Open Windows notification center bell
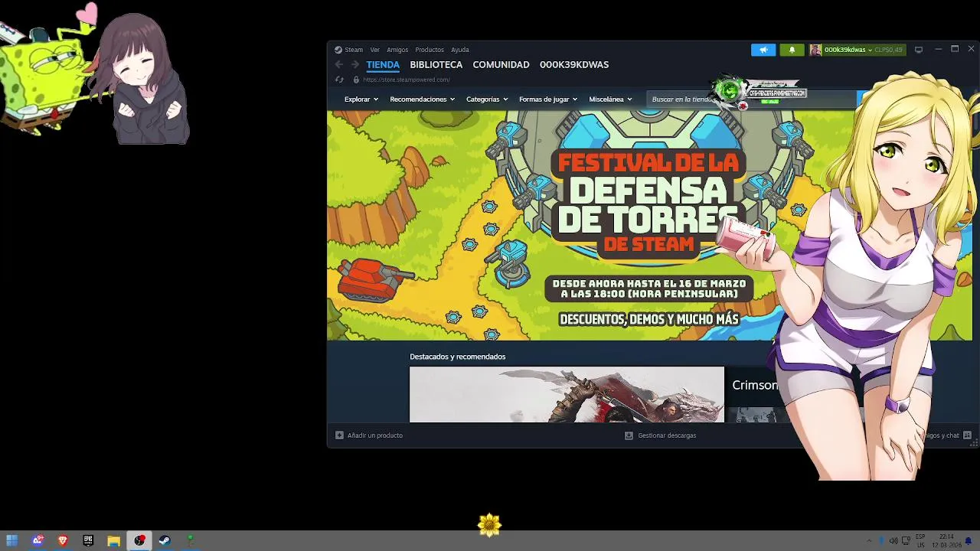The image size is (980, 551). tap(968, 541)
